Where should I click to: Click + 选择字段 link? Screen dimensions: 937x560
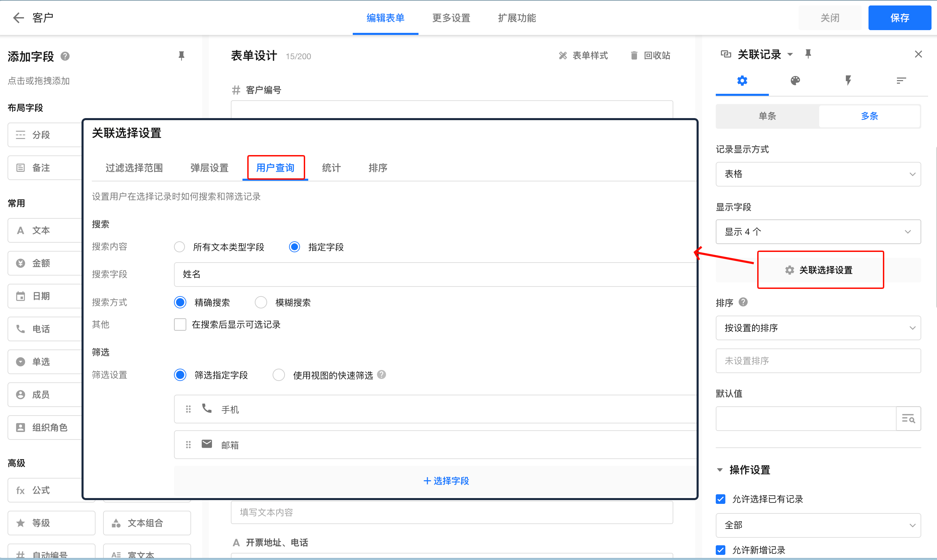pos(446,481)
